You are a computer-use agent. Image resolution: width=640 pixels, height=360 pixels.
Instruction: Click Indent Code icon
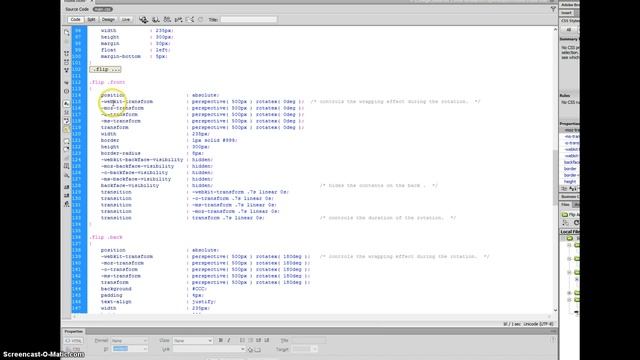67,187
